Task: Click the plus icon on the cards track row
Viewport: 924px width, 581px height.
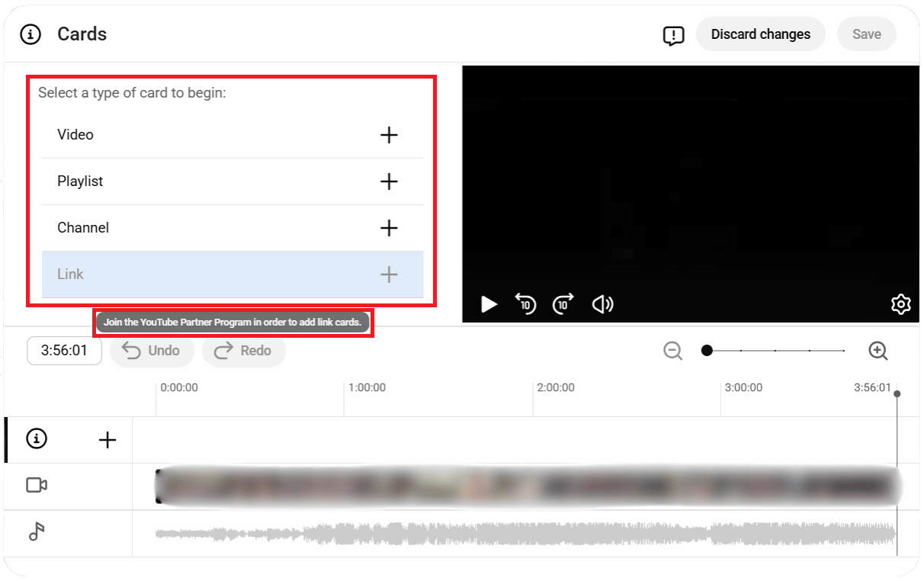Action: coord(107,439)
